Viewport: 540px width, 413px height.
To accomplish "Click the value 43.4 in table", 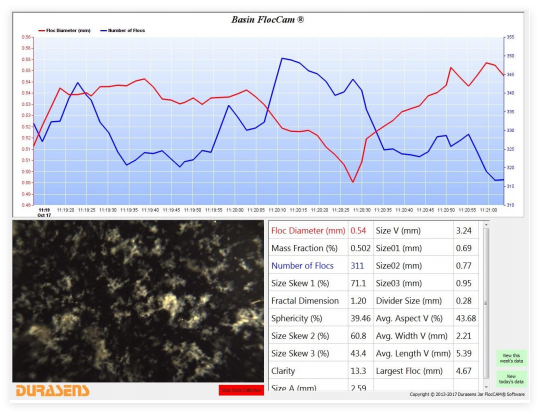I will click(358, 353).
